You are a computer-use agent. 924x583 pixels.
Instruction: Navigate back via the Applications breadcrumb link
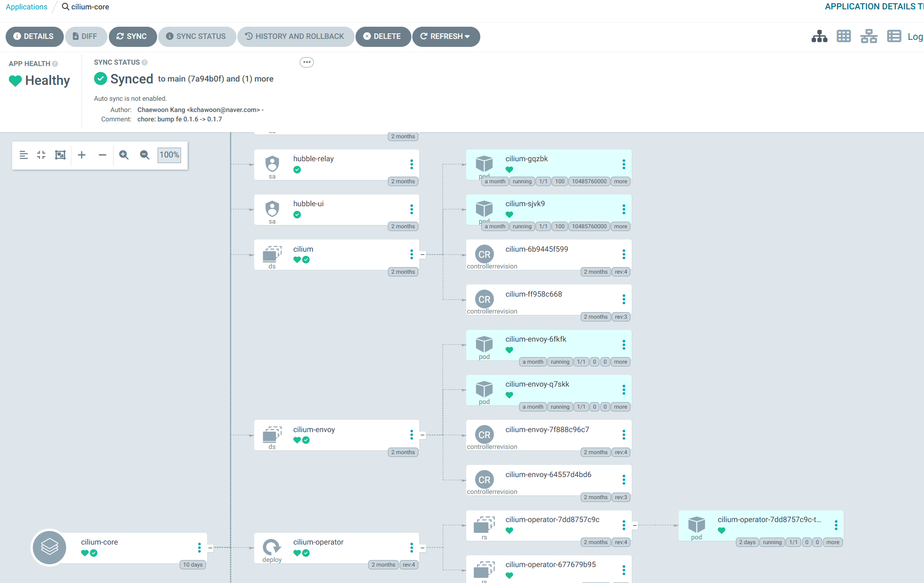pos(26,7)
